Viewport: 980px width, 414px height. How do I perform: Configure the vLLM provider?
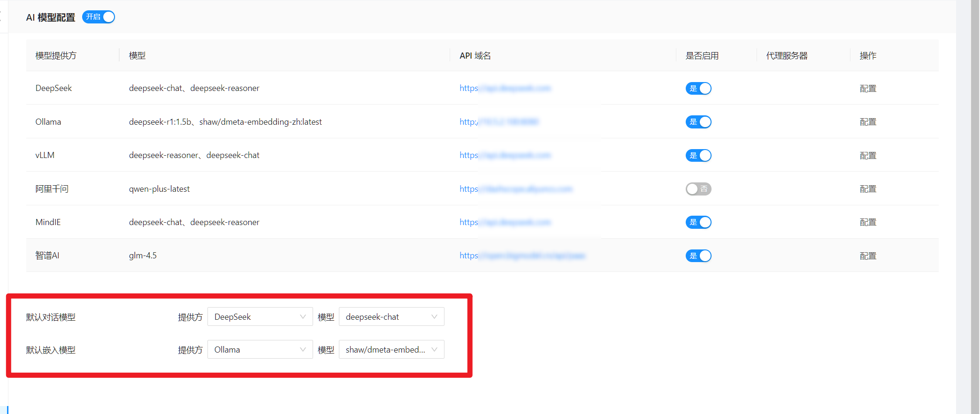click(x=868, y=156)
